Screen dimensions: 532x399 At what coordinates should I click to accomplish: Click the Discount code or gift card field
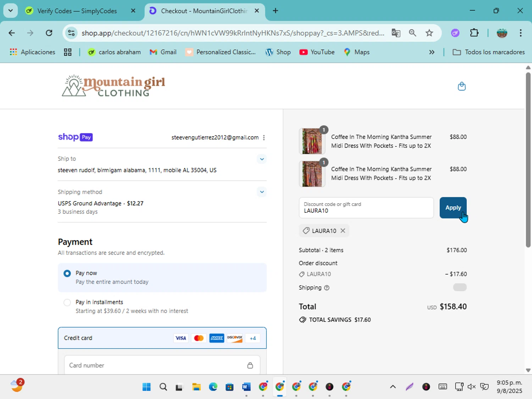(x=366, y=207)
